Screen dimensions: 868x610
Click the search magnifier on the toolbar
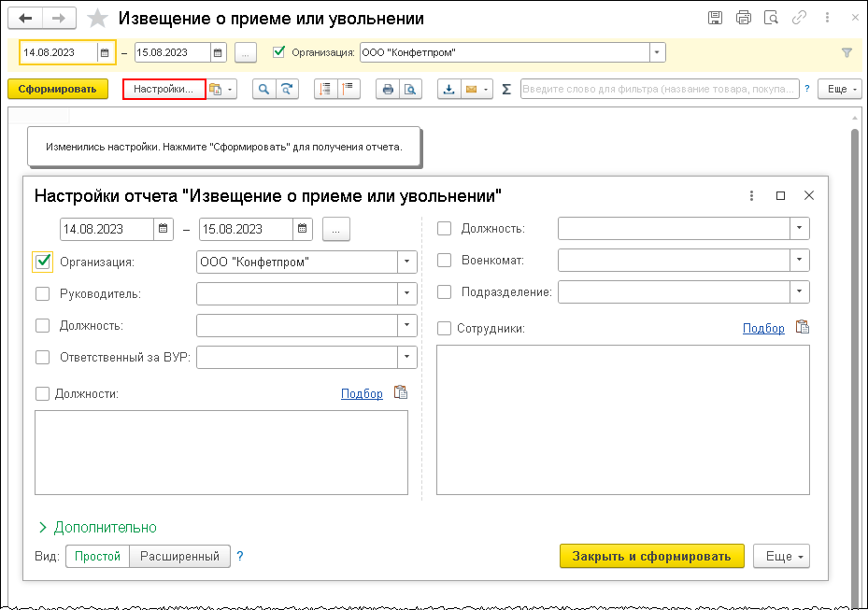tap(263, 89)
